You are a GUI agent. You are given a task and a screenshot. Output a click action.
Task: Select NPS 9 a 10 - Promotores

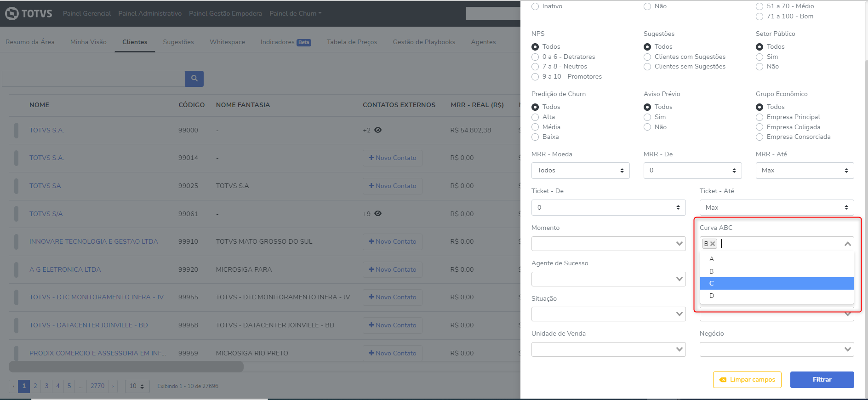535,77
